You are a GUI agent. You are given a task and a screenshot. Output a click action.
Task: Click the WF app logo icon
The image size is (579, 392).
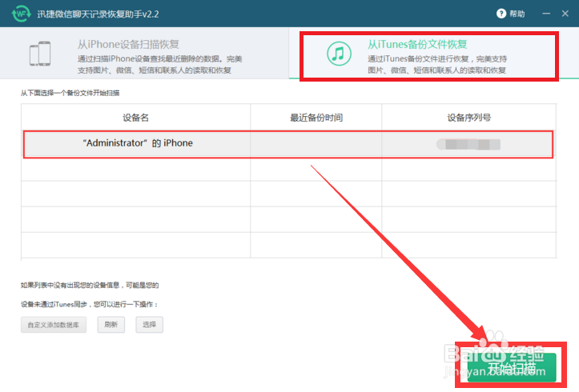click(x=21, y=14)
